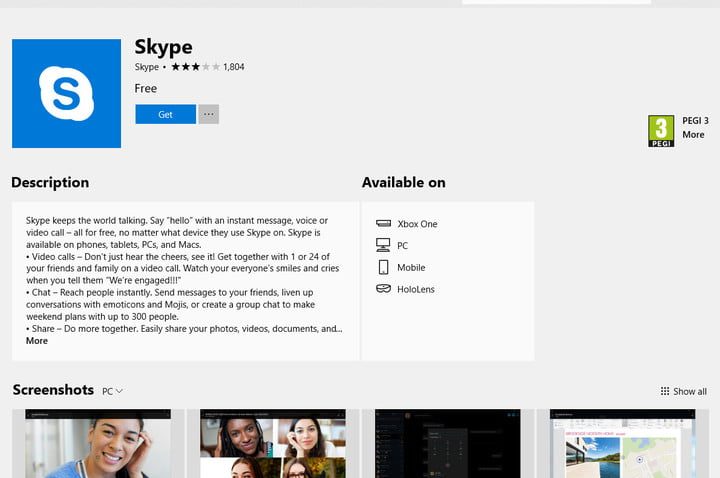Expand the description with More
The height and width of the screenshot is (478, 720).
37,341
